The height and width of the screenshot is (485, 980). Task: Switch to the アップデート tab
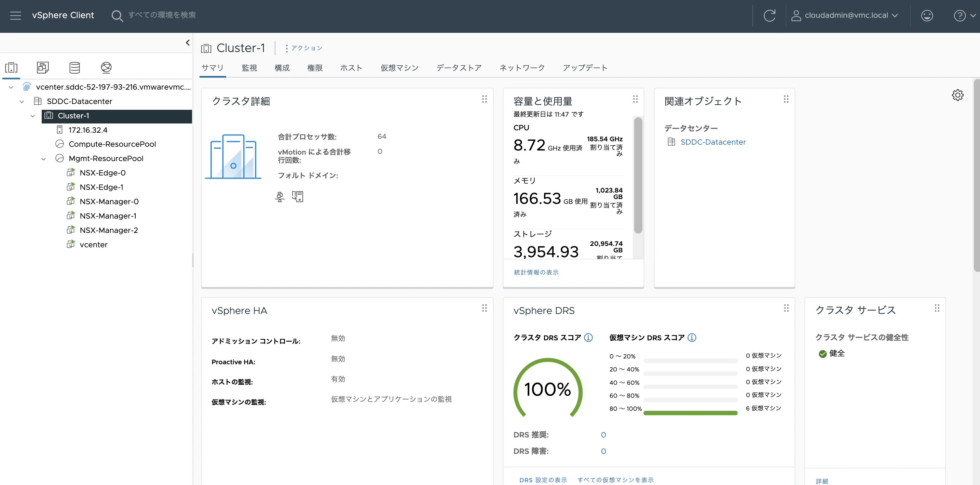[x=585, y=68]
